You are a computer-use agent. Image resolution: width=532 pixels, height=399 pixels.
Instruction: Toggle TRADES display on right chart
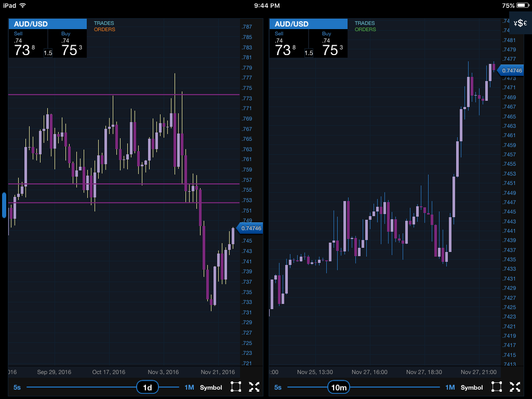[x=365, y=23]
